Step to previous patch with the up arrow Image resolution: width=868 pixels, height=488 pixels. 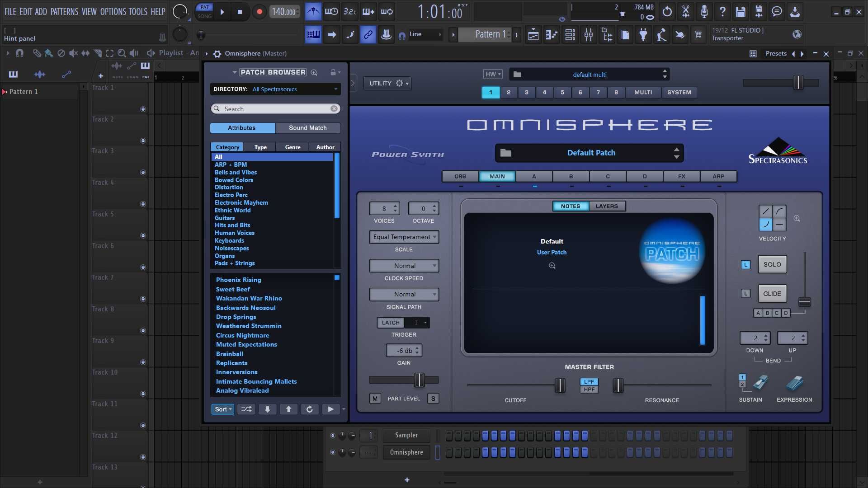point(288,409)
